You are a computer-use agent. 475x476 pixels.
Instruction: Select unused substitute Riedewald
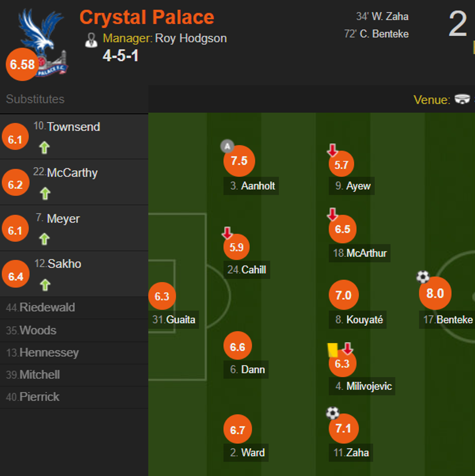click(47, 307)
